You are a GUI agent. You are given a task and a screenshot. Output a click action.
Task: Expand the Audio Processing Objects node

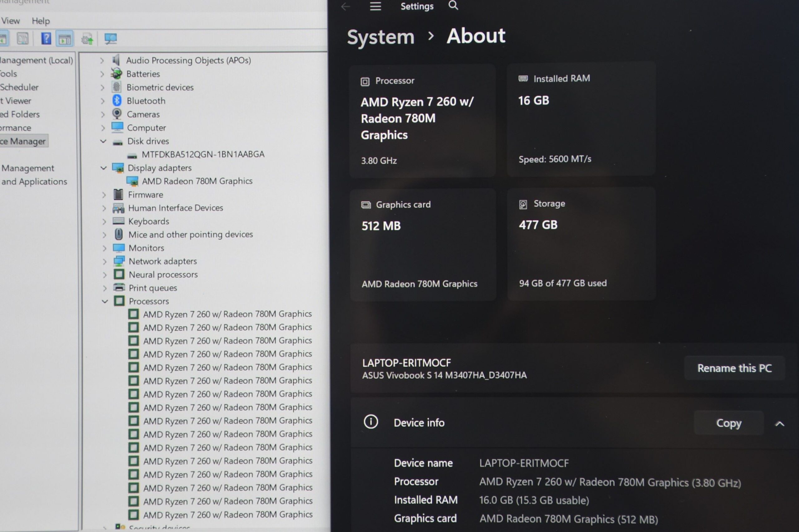coord(101,60)
